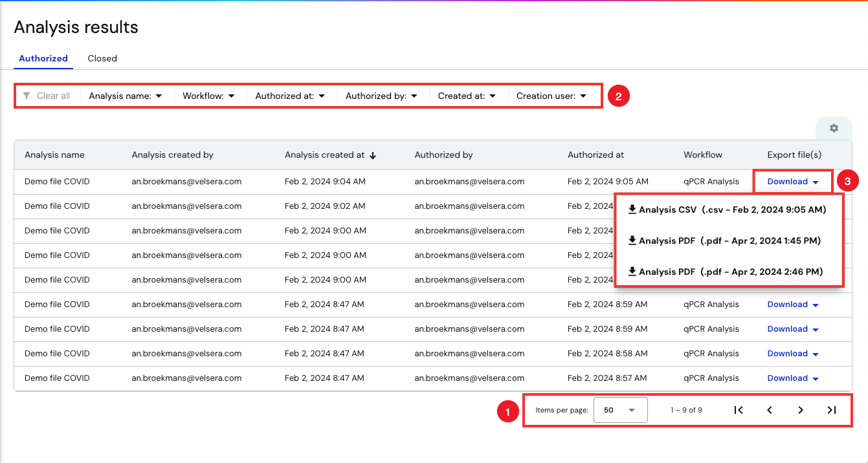Click the Analysis created by column header
This screenshot has height=463, width=868.
[x=172, y=155]
